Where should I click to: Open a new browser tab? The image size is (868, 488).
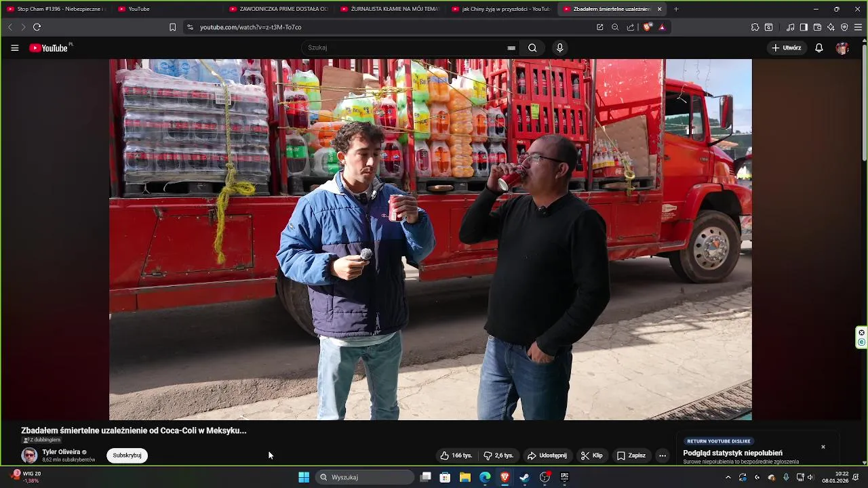click(676, 9)
